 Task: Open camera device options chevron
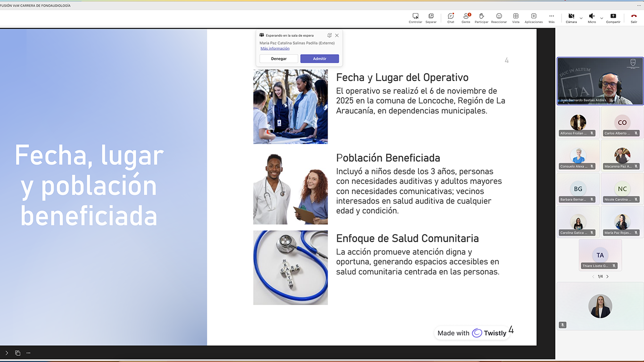tap(581, 18)
